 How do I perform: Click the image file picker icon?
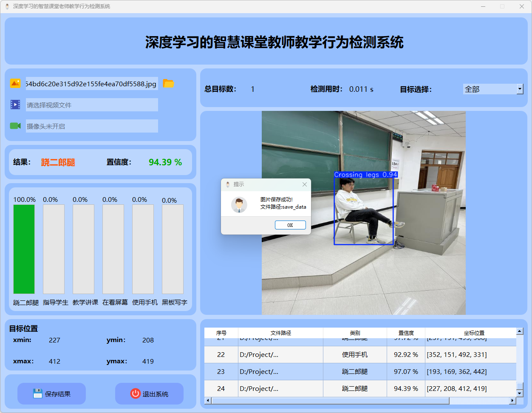click(x=15, y=84)
